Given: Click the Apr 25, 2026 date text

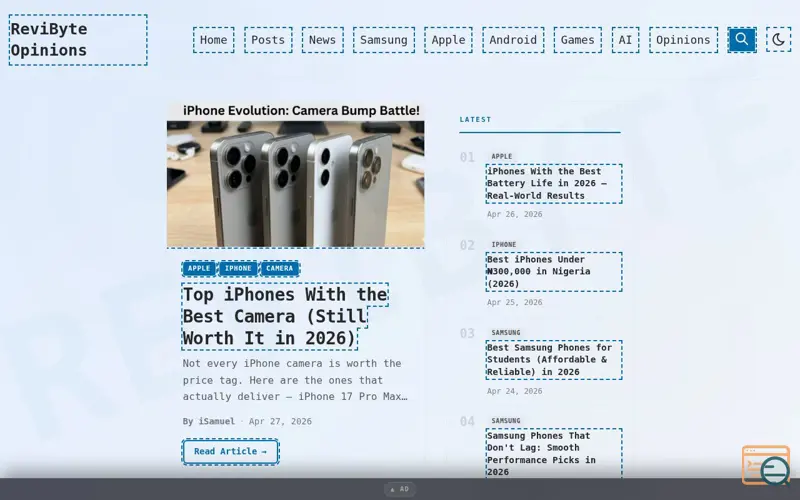Looking at the screenshot, I should click(515, 303).
